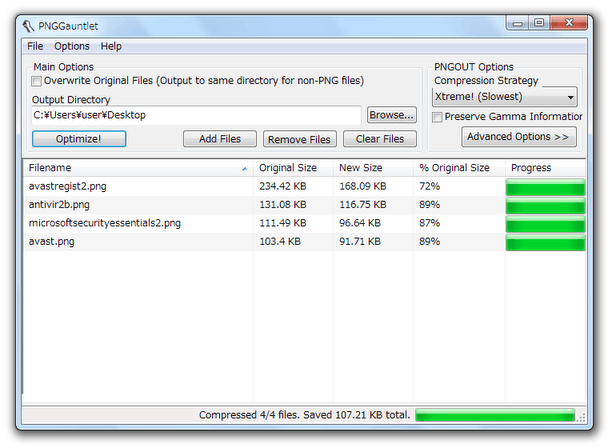Viewport: 612px width, 448px height.
Task: Click progress bar for avast.png
Action: 545,242
